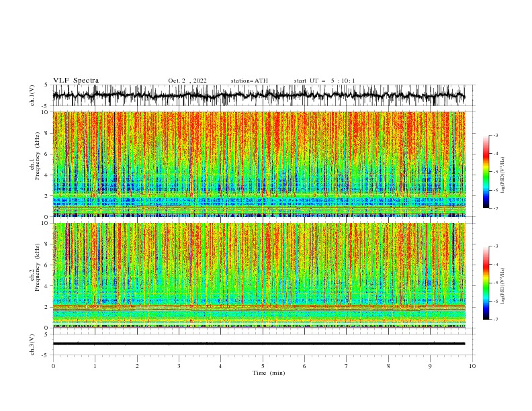Click the "-3" tick on ch.1 colorbar
This screenshot has height=411, width=532.
pos(495,135)
